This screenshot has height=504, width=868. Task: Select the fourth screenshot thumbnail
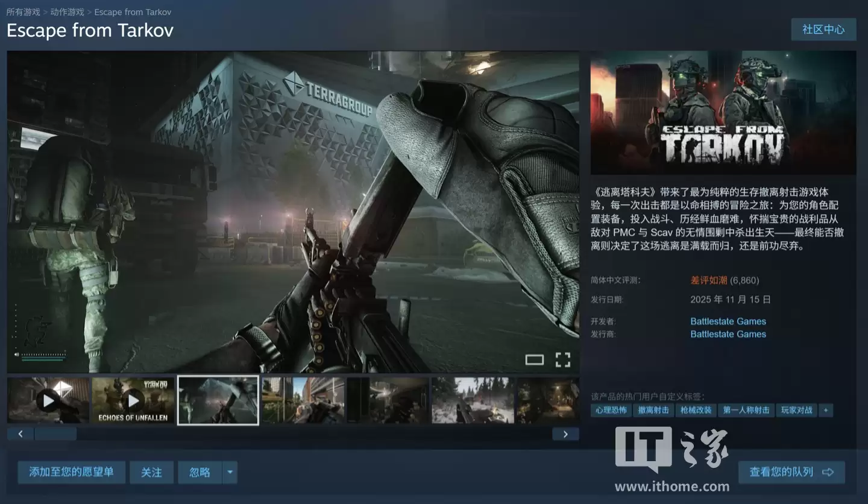tap(303, 400)
